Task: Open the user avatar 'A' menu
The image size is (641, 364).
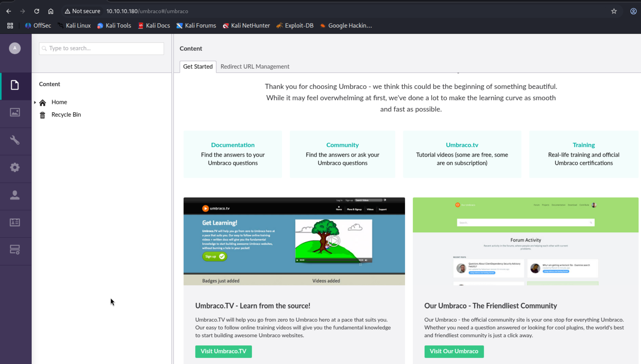Action: pos(15,48)
